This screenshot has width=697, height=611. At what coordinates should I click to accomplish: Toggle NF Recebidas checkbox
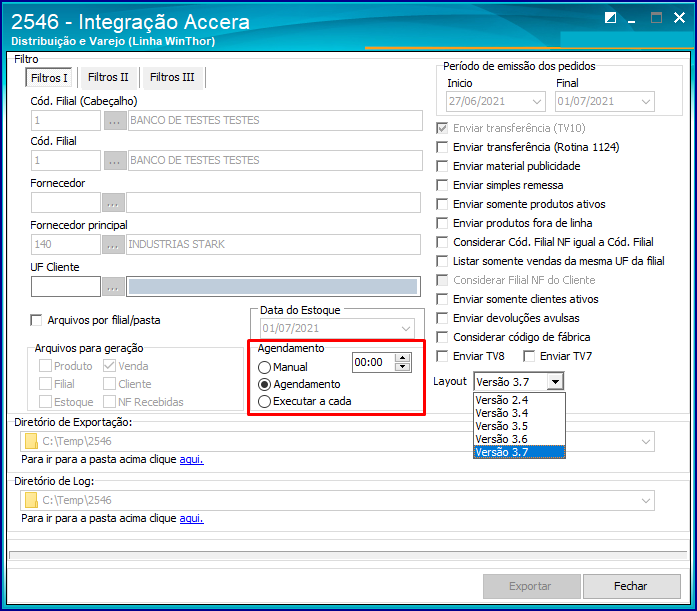(x=109, y=402)
